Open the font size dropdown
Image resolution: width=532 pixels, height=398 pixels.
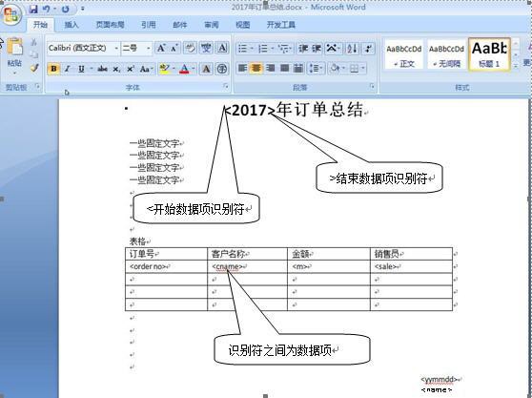tap(149, 49)
